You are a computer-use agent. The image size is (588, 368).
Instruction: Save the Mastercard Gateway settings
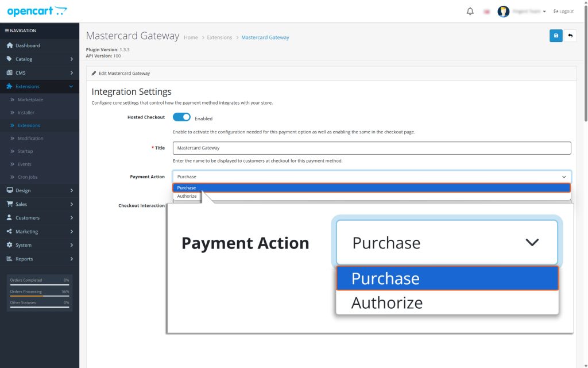coord(555,35)
